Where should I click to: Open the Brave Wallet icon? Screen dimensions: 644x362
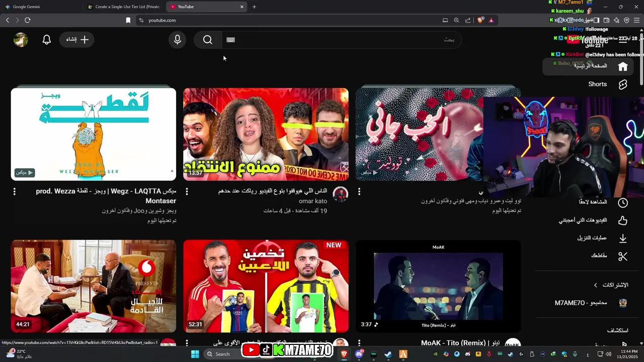coord(606,20)
